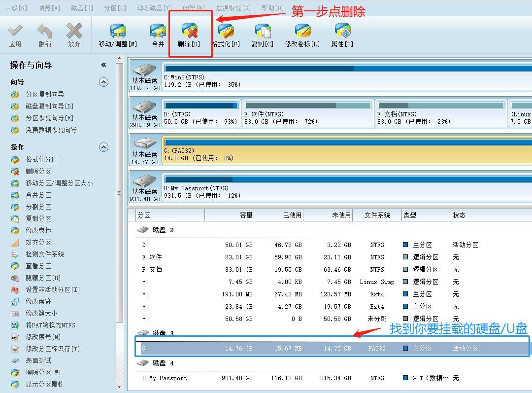Click the 放弃 (Discard) X icon
This screenshot has width=532, height=393.
(x=74, y=31)
